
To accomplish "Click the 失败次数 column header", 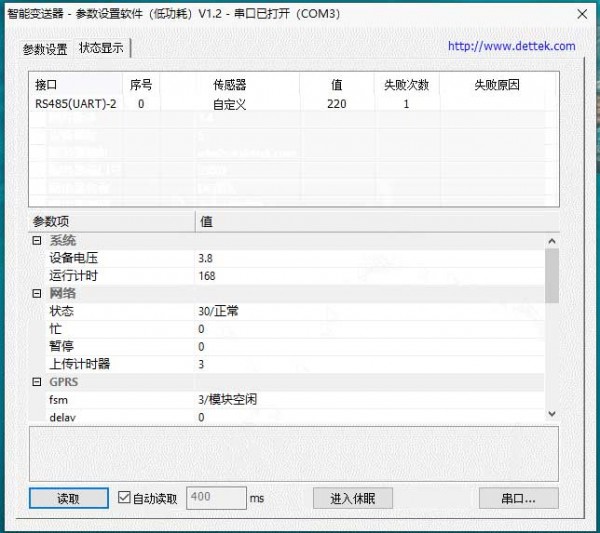I will tap(406, 85).
